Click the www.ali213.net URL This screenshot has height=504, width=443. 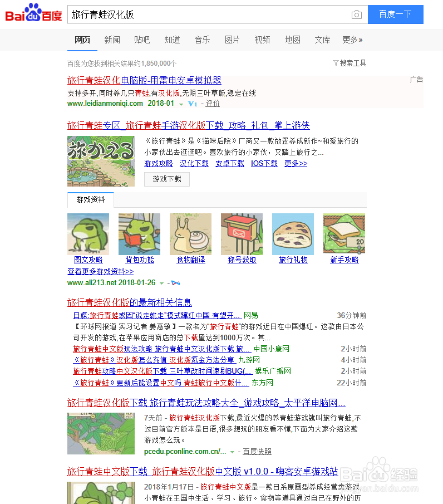pos(92,283)
